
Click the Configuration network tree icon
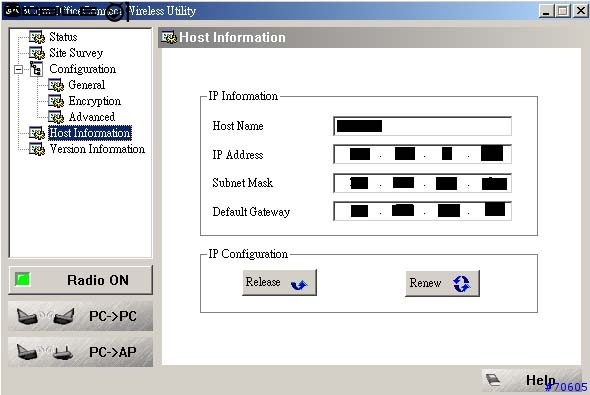pos(36,69)
